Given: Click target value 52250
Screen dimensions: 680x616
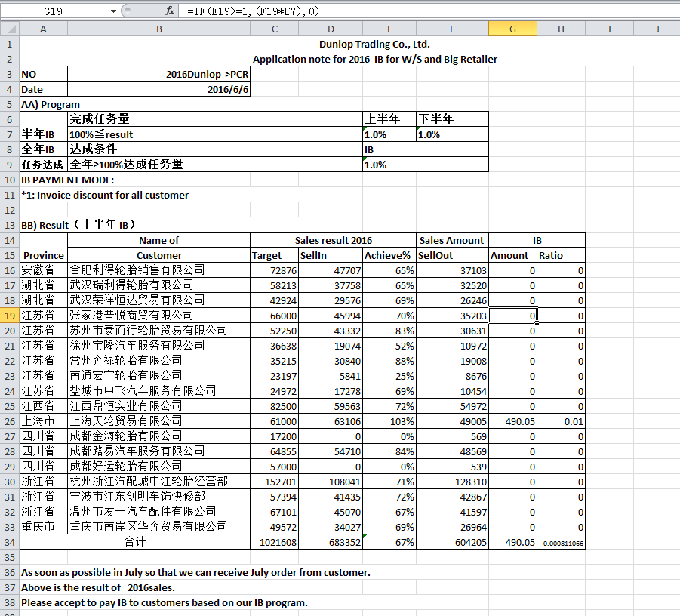Looking at the screenshot, I should coord(274,331).
